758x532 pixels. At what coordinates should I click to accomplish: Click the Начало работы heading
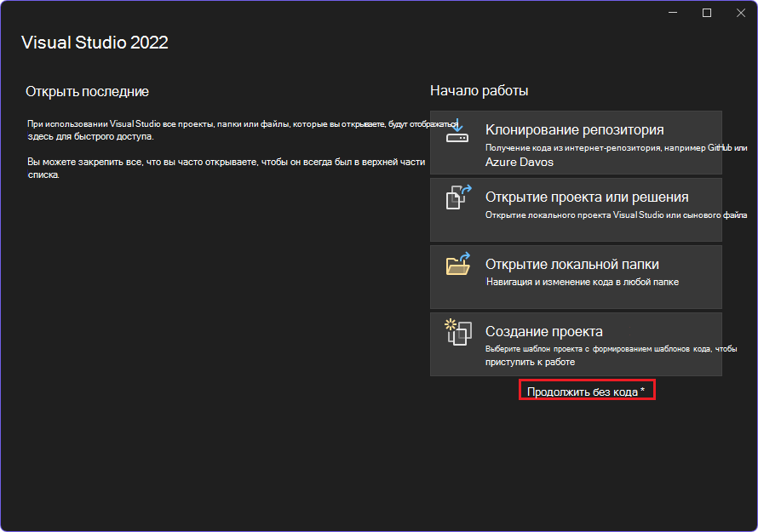[479, 91]
